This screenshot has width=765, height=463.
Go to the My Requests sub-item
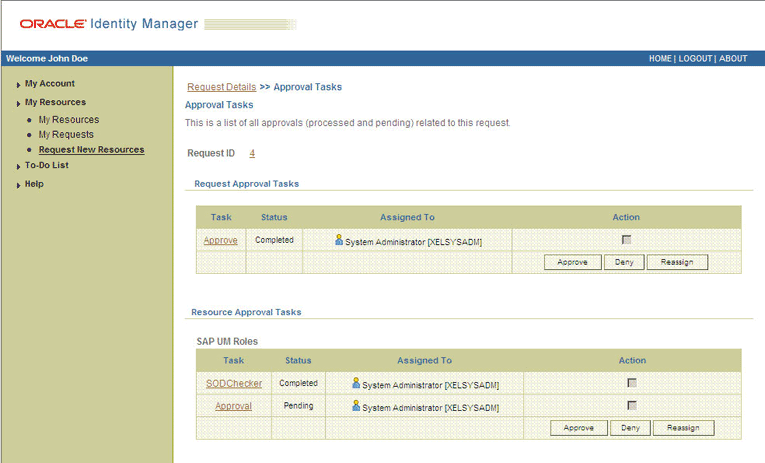(x=66, y=134)
